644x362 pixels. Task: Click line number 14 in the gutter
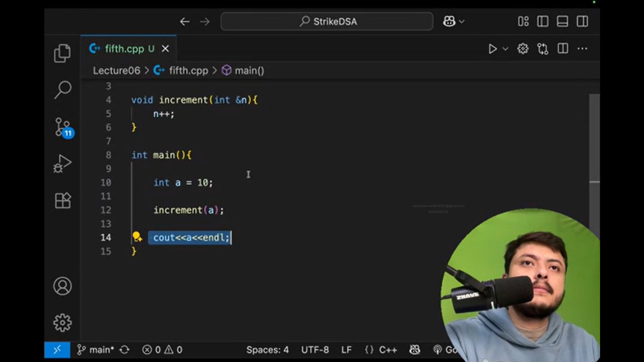tap(106, 237)
